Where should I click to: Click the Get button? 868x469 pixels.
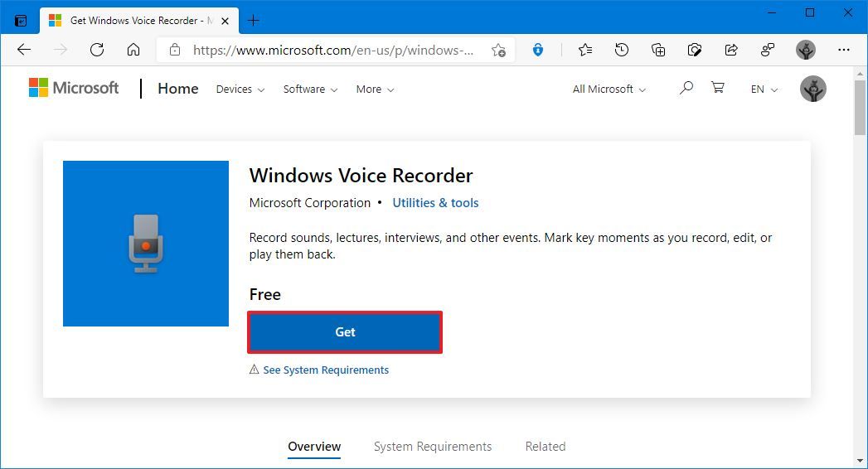click(345, 331)
